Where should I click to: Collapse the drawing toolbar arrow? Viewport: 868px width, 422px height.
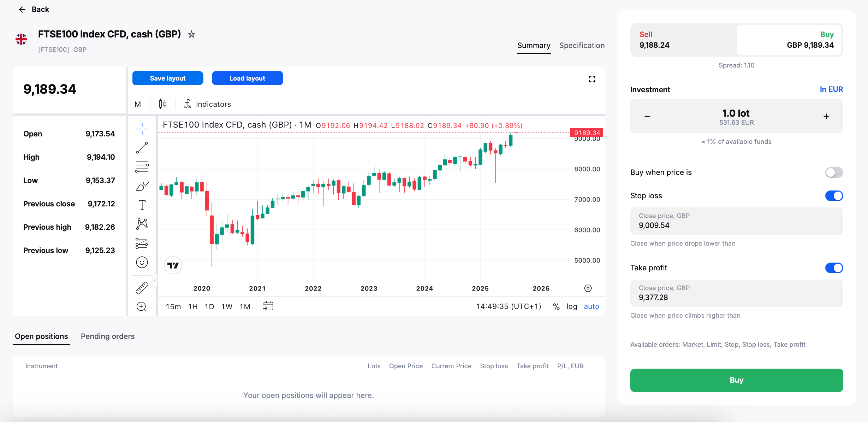point(155,281)
